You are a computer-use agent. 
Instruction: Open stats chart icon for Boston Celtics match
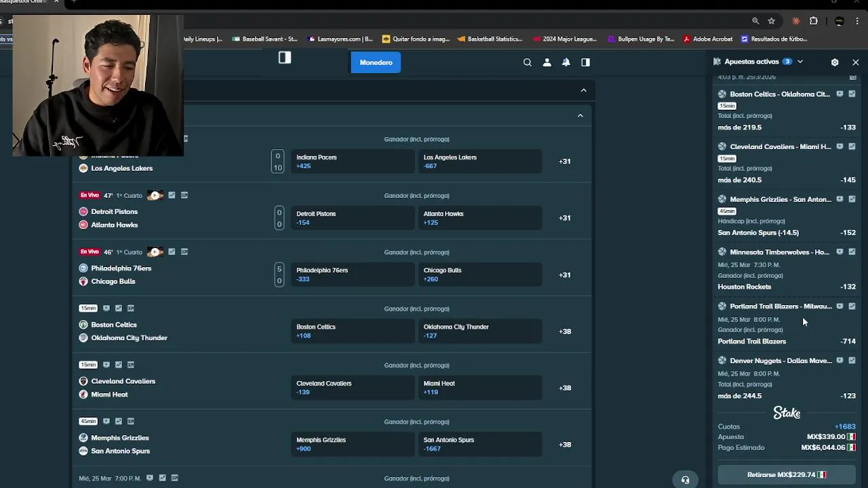pos(119,308)
